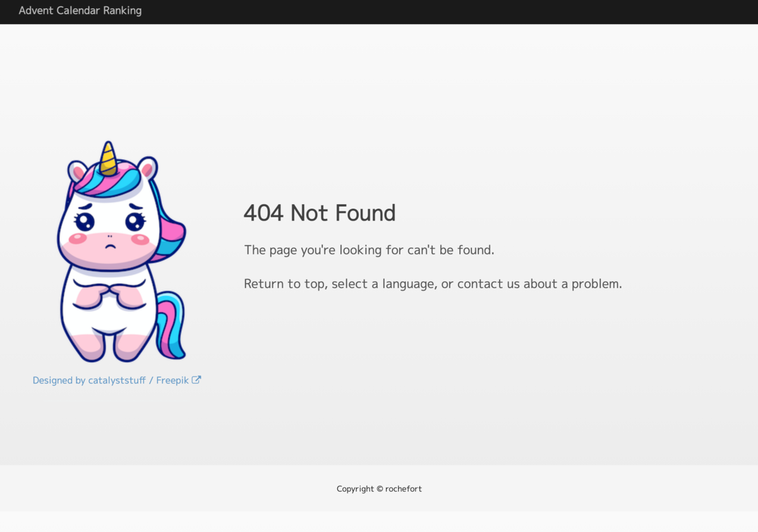Click the external link icon after Freepik
The image size is (758, 532).
[196, 380]
